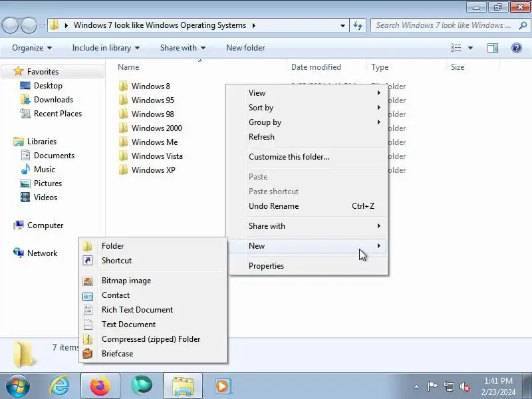Open Firefox from the taskbar
The width and height of the screenshot is (532, 399).
[x=100, y=386]
